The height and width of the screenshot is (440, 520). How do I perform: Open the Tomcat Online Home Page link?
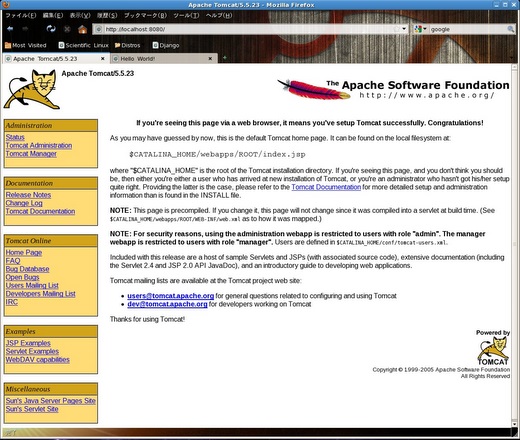coord(24,253)
